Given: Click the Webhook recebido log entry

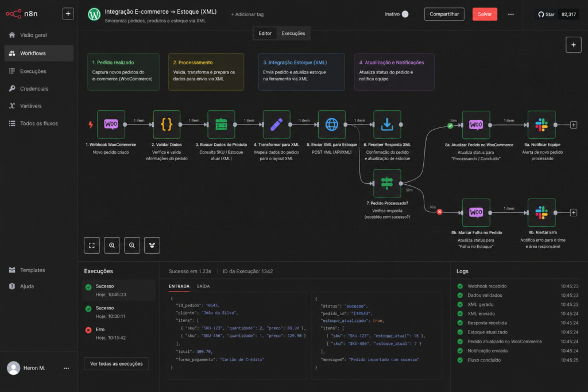Looking at the screenshot, I should 517,286.
